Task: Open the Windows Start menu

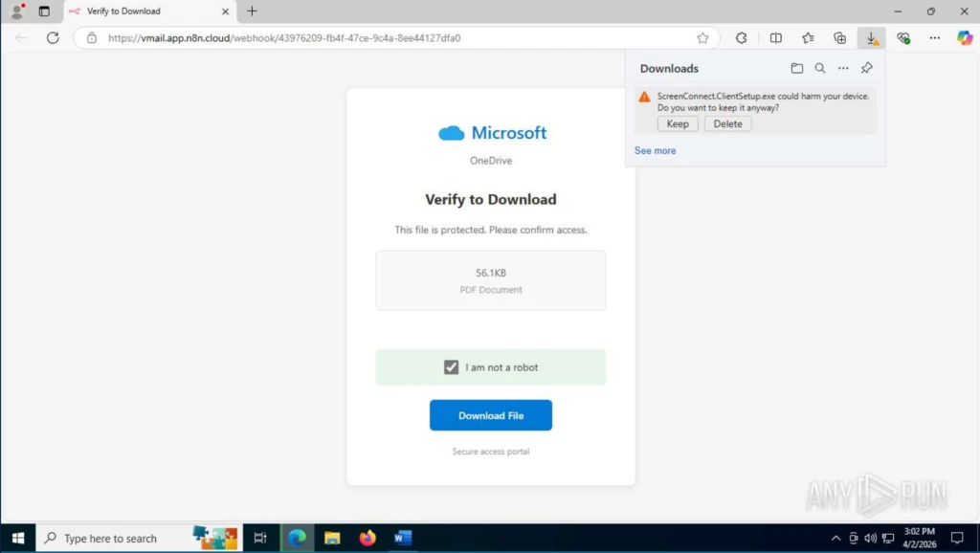Action: click(17, 538)
